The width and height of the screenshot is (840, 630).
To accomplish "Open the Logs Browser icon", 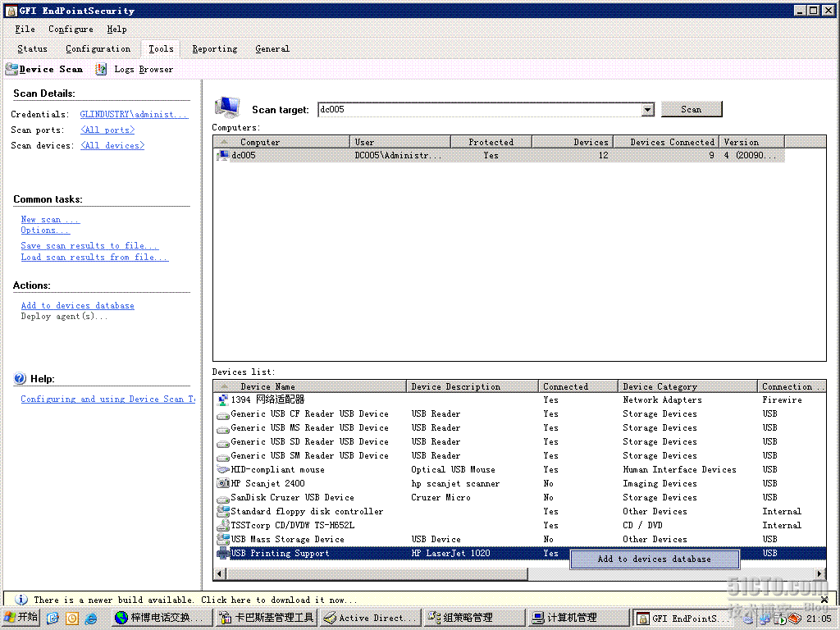I will tap(101, 69).
